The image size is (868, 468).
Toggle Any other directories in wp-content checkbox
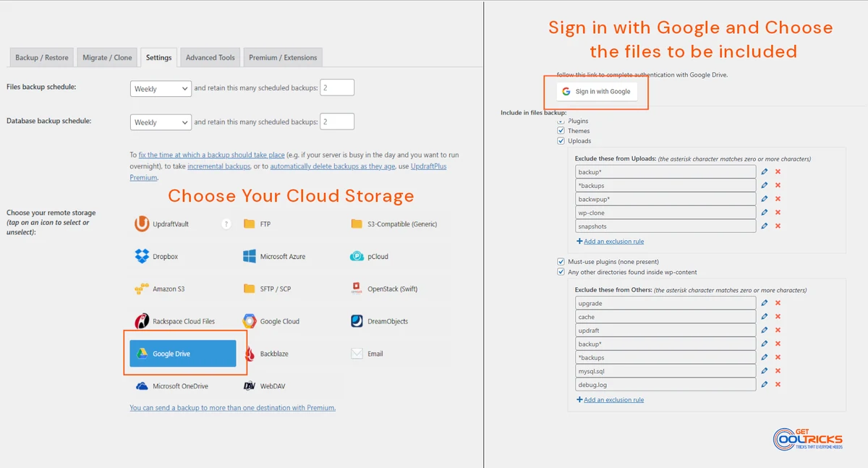[561, 272]
